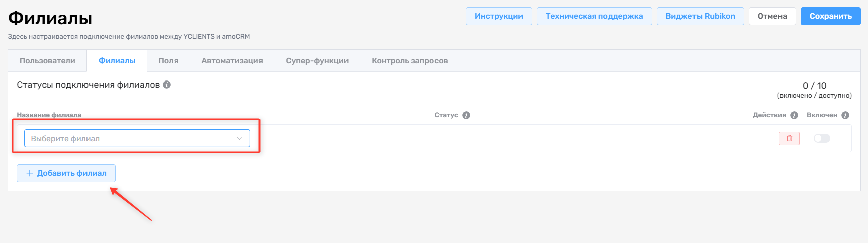868x243 pixels.
Task: Select the 'Филиалы' tab
Action: click(x=117, y=61)
